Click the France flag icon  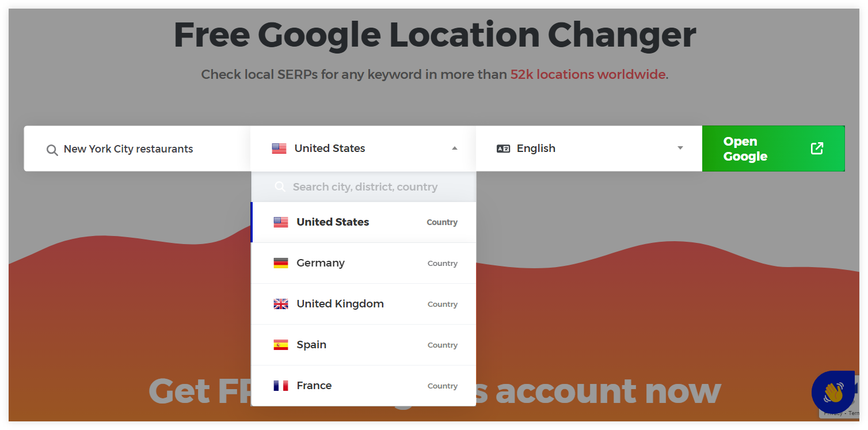[x=280, y=385]
